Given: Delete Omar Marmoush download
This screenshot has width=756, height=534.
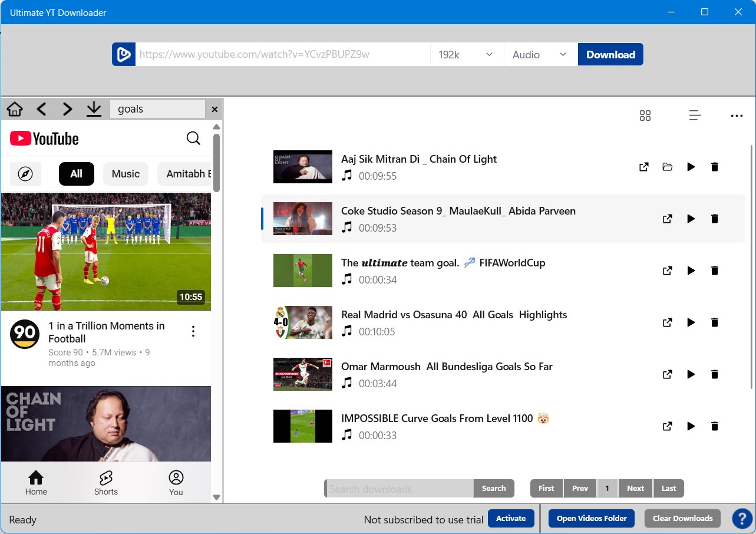Looking at the screenshot, I should click(715, 374).
